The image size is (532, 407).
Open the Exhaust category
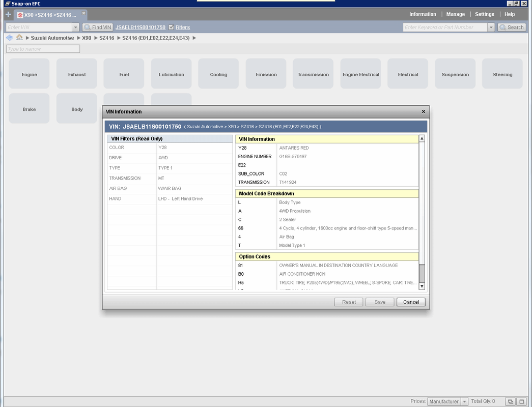click(77, 74)
